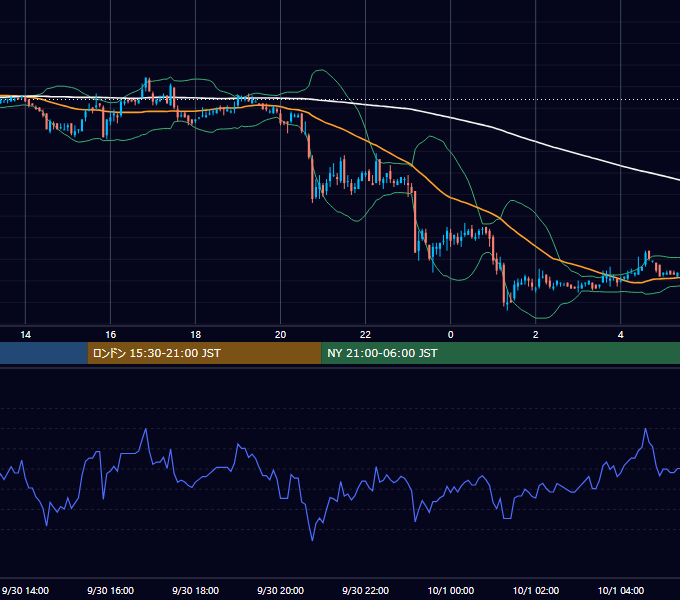The height and width of the screenshot is (600, 680).
Task: Click the 9/30 16:00 time label
Action: pos(111,590)
